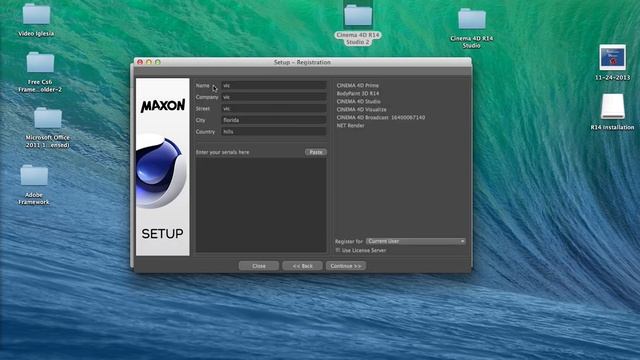640x360 pixels.
Task: Select the Adobe Framework folder icon
Action: point(34,176)
